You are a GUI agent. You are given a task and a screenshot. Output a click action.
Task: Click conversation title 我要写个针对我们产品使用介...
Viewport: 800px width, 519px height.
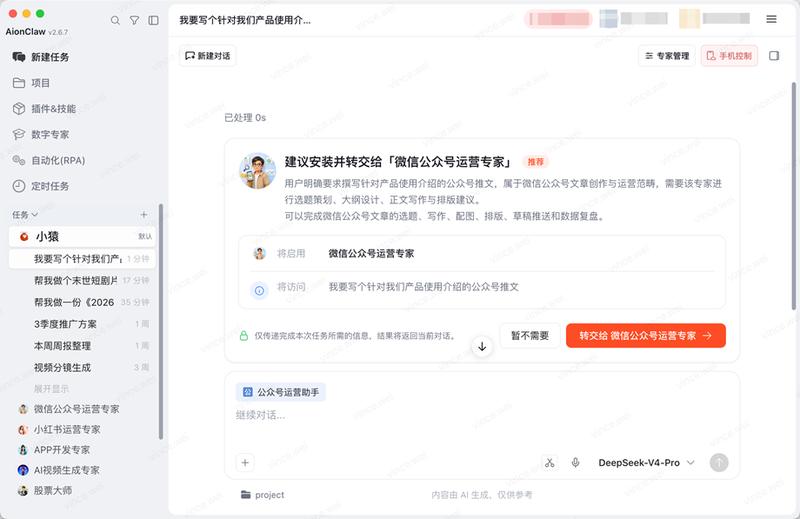[245, 20]
